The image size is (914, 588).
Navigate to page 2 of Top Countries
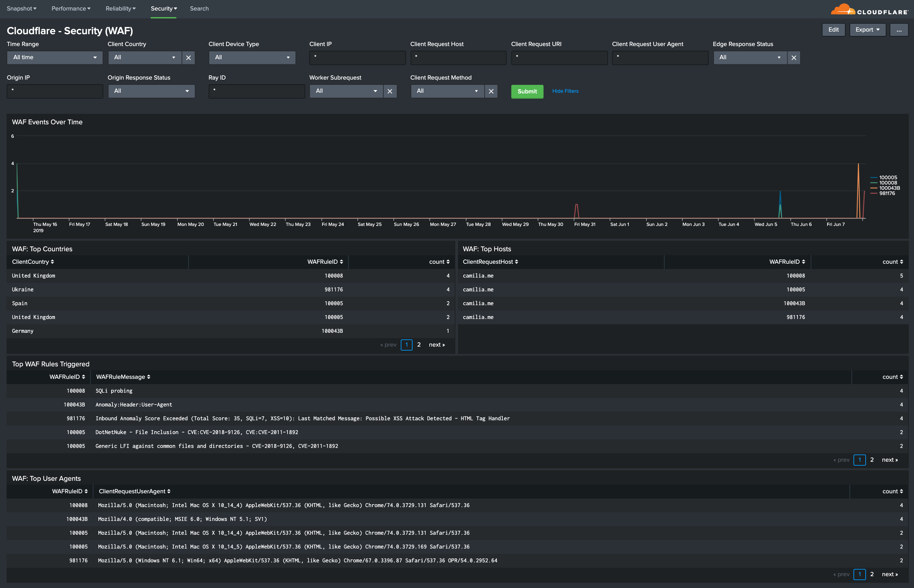pos(419,344)
